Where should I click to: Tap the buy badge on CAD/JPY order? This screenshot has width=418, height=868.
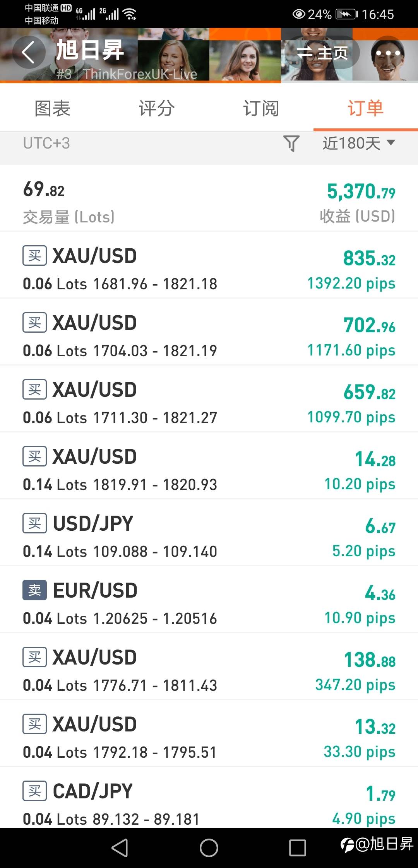pos(34,791)
